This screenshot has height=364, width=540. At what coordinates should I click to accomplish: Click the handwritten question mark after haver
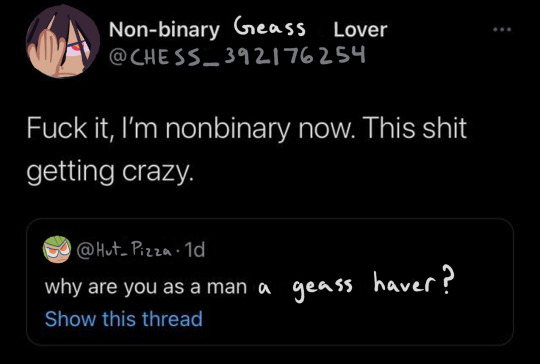[x=446, y=282]
